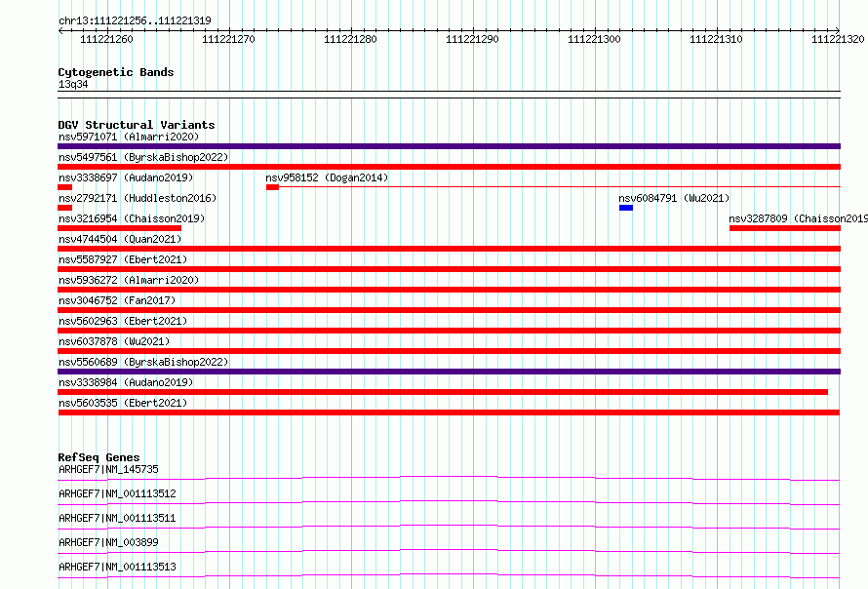Select the red bar under nsv5602963
This screenshot has width=868, height=589.
449,331
